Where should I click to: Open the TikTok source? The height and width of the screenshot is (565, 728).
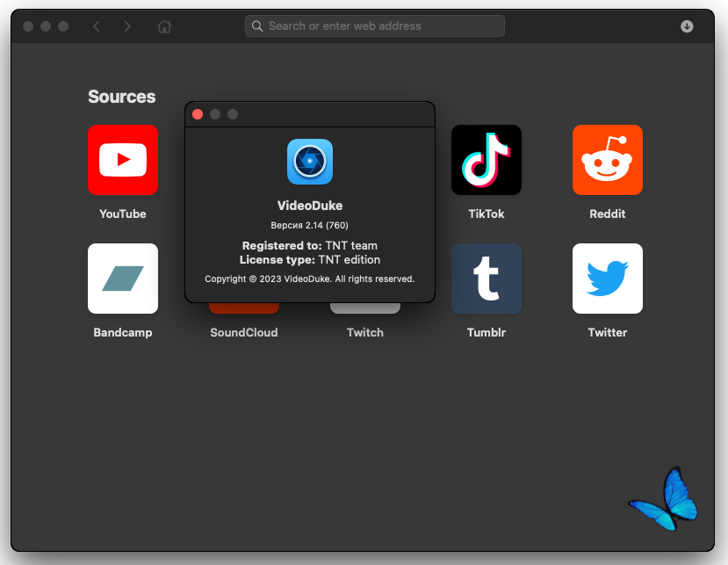[487, 159]
